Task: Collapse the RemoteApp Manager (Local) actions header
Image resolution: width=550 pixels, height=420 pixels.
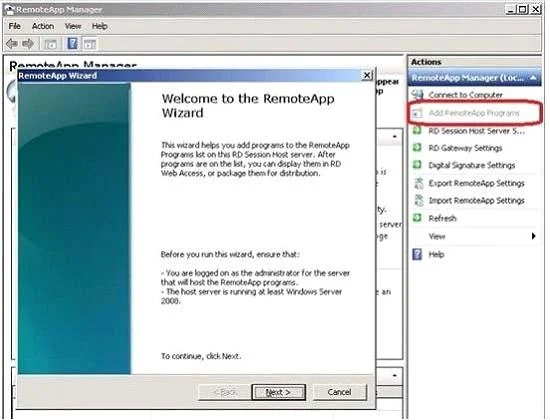Action: [x=533, y=78]
